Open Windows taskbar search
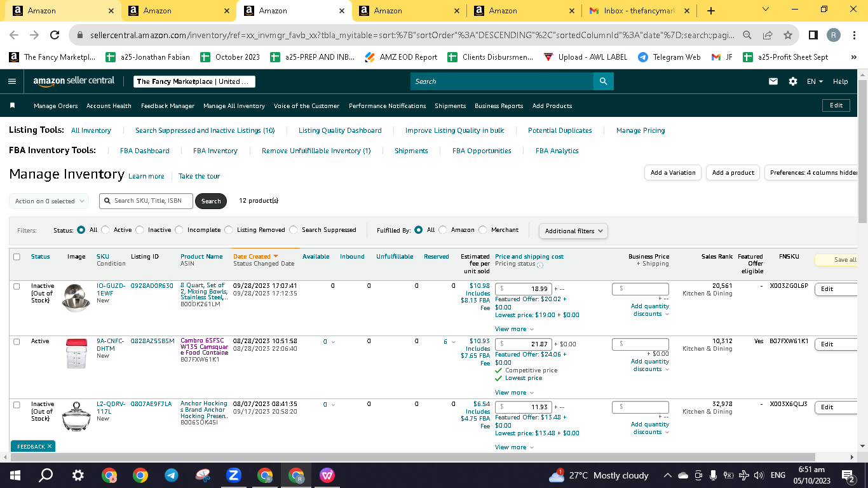This screenshot has width=868, height=488. tap(46, 475)
